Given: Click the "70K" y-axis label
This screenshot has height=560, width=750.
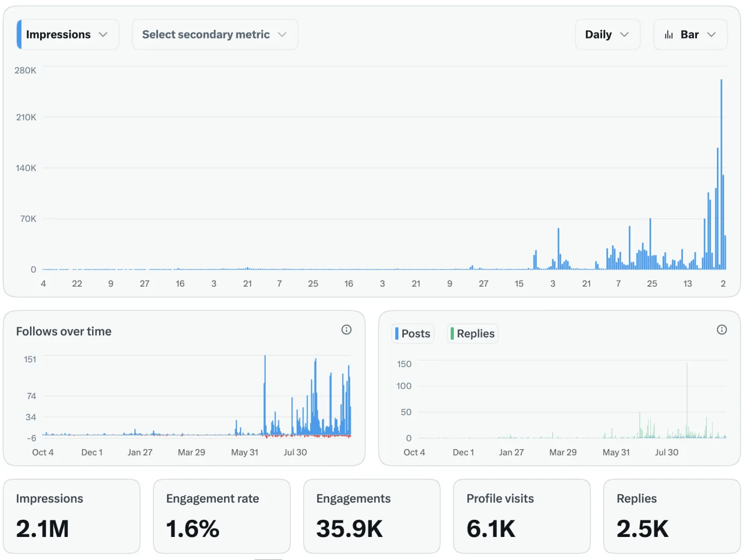Looking at the screenshot, I should pyautogui.click(x=28, y=219).
